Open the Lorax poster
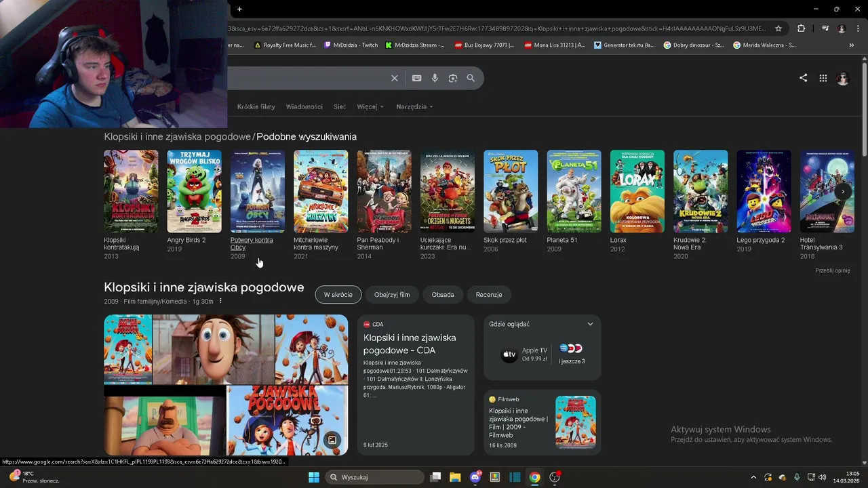Screen dimensions: 868x488 coord(637,191)
